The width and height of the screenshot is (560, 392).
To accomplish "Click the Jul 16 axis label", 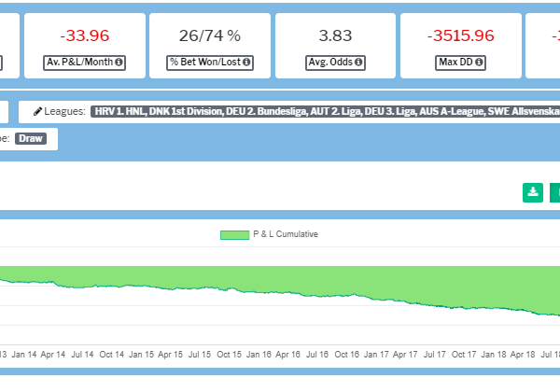I will tap(317, 355).
